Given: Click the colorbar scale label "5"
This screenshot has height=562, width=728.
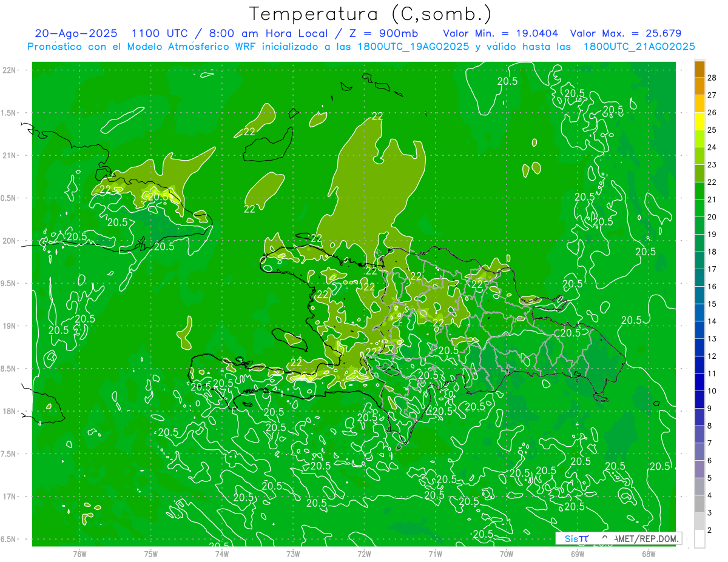Looking at the screenshot, I should coord(710,478).
